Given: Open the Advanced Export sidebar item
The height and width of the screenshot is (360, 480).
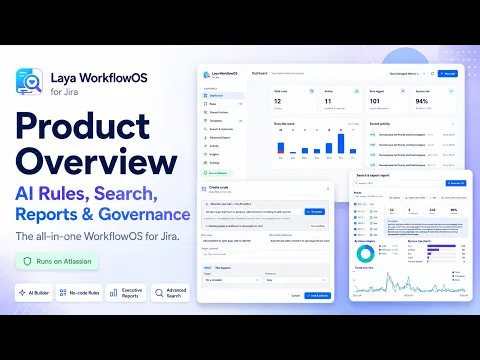Looking at the screenshot, I should [223, 137].
